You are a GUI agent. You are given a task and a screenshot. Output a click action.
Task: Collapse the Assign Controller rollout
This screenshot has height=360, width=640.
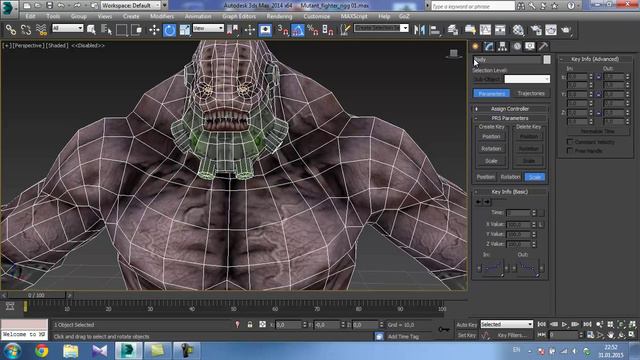(x=510, y=109)
